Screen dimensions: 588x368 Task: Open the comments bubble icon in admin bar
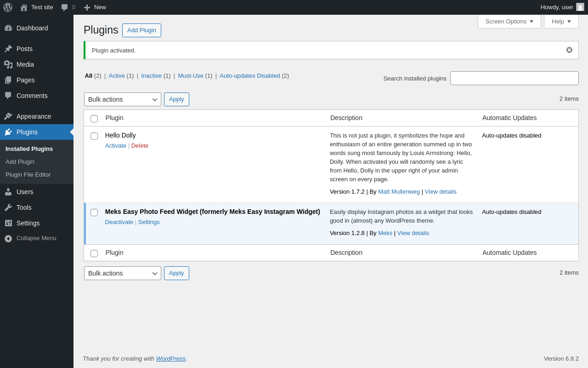coord(65,7)
